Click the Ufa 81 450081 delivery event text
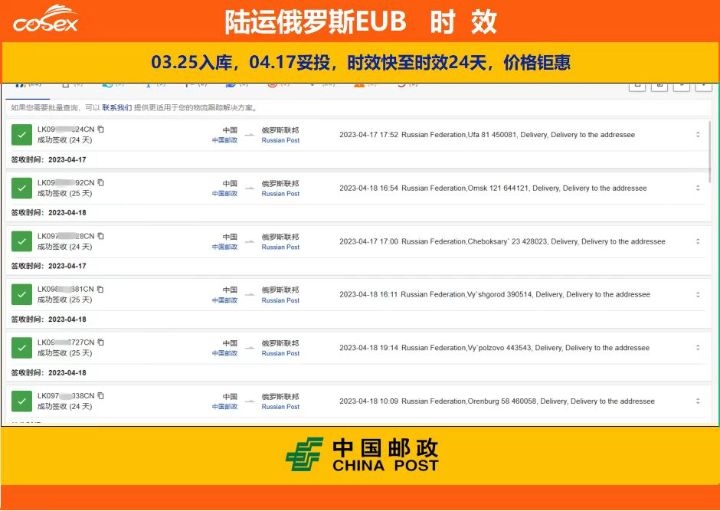Image resolution: width=720 pixels, height=511 pixels. (487, 135)
